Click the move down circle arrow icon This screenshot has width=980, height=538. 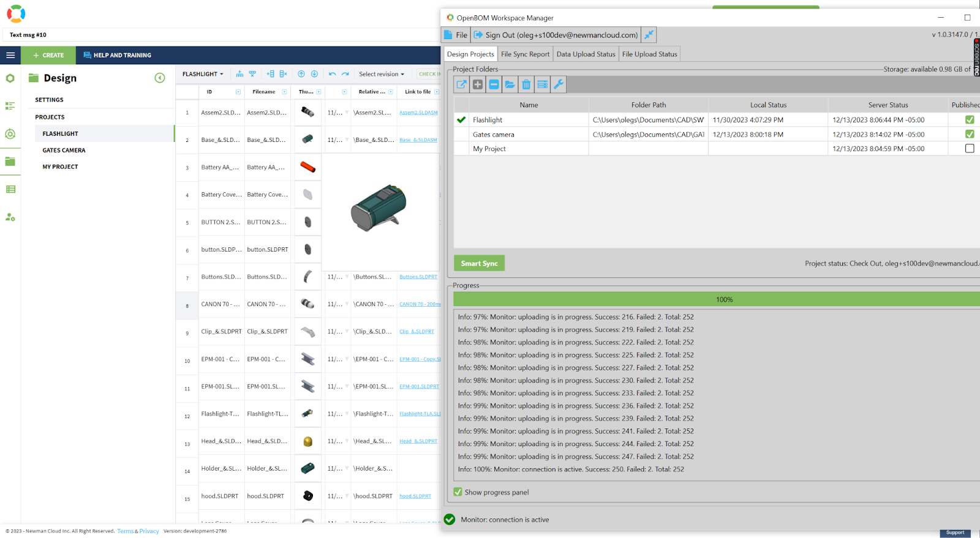click(314, 74)
